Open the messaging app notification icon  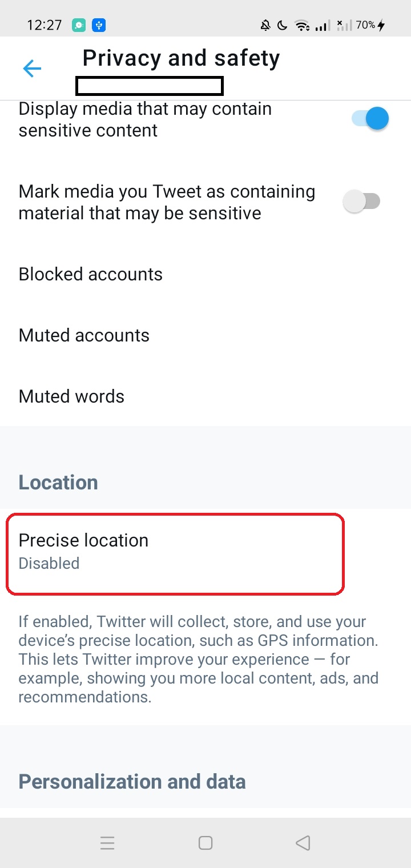click(78, 25)
